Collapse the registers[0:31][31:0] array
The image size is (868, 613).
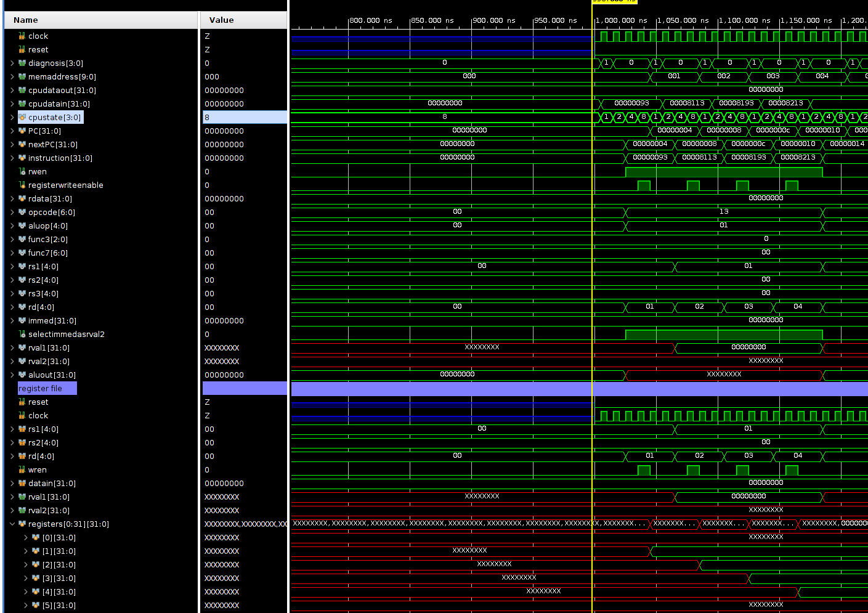tap(12, 524)
